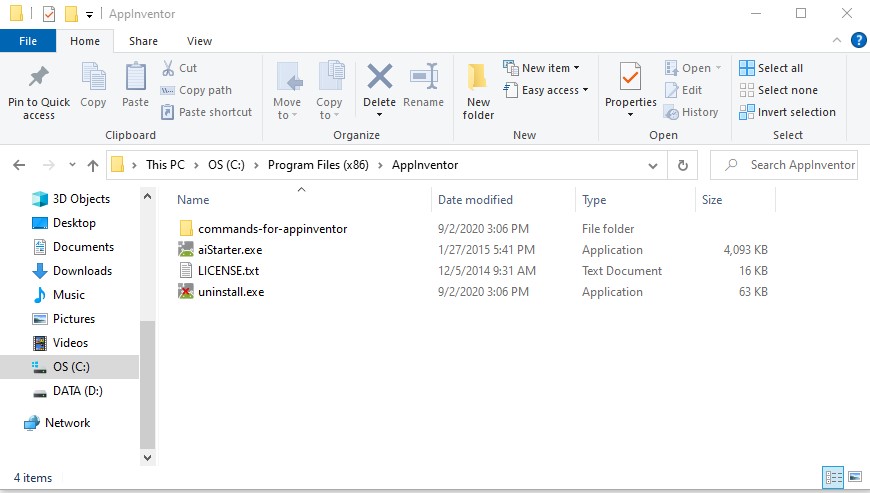
Task: Create a New folder
Action: 478,92
